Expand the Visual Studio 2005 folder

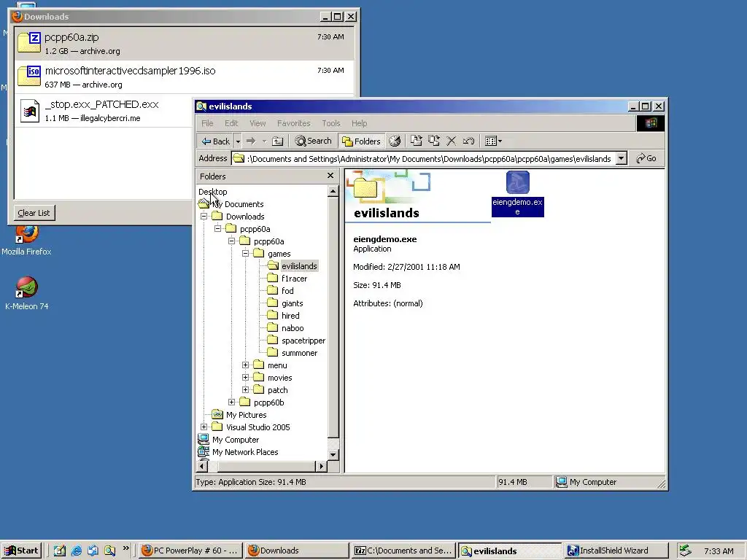pyautogui.click(x=204, y=427)
